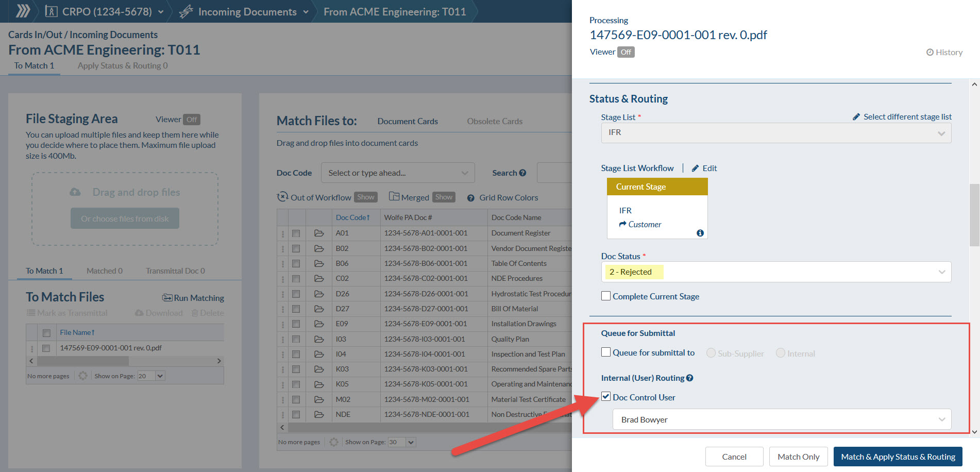This screenshot has width=980, height=472.
Task: Toggle Merged Show button
Action: [444, 197]
